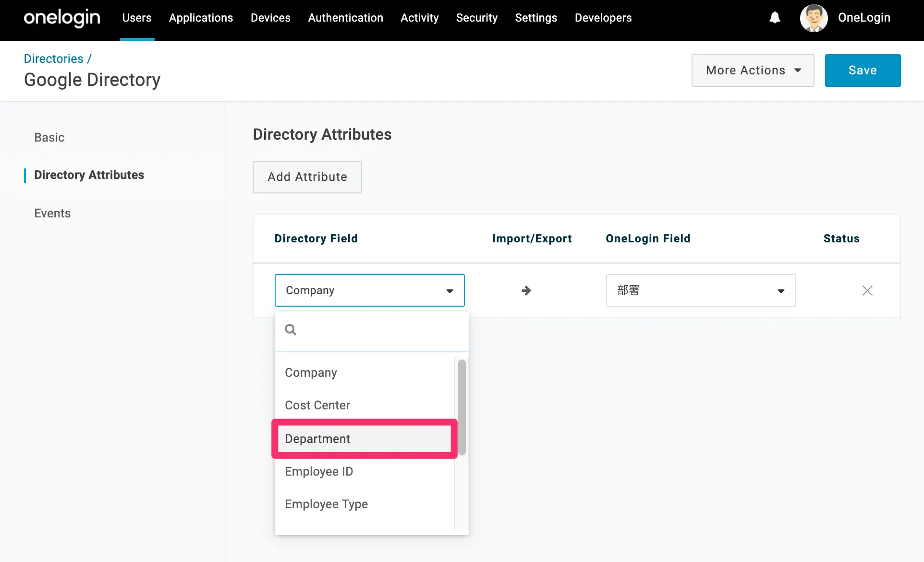Image resolution: width=924 pixels, height=562 pixels.
Task: Click the Add Attribute button
Action: point(307,177)
